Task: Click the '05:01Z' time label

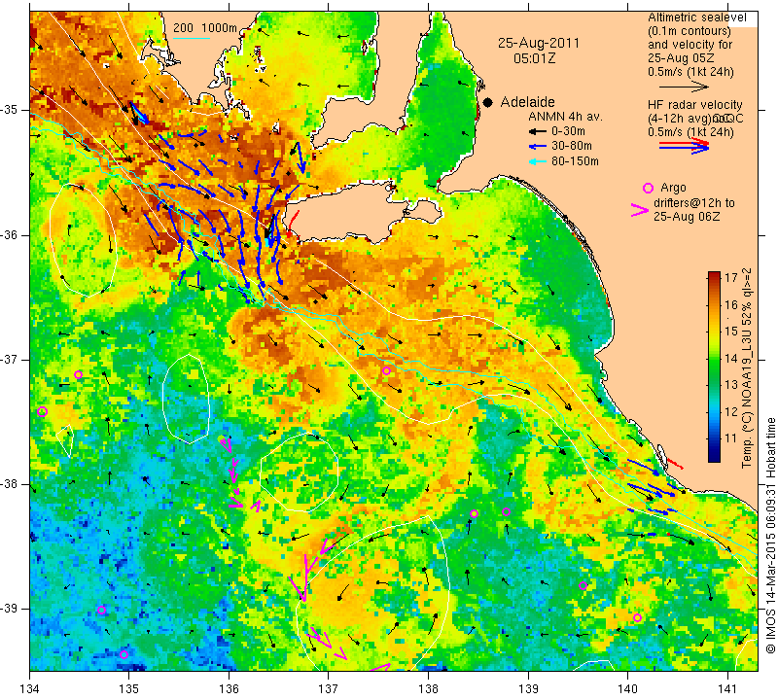Action: coord(534,58)
